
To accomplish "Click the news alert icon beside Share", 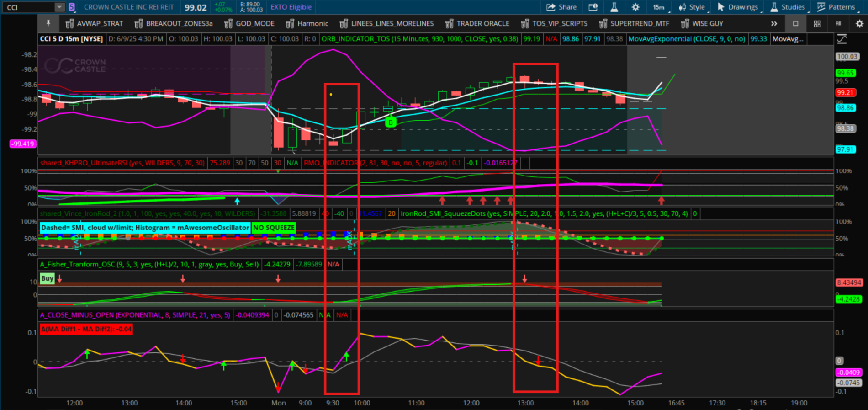I will coord(593,7).
